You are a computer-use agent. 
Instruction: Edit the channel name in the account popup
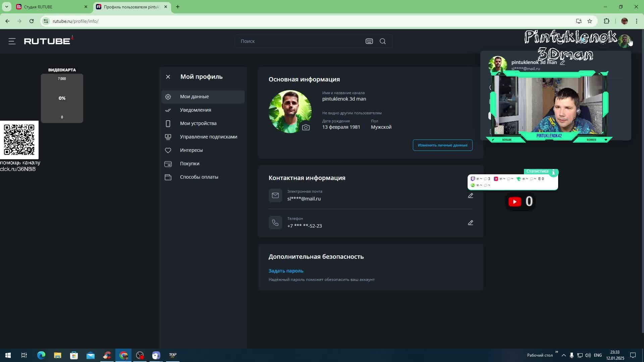[x=562, y=62]
